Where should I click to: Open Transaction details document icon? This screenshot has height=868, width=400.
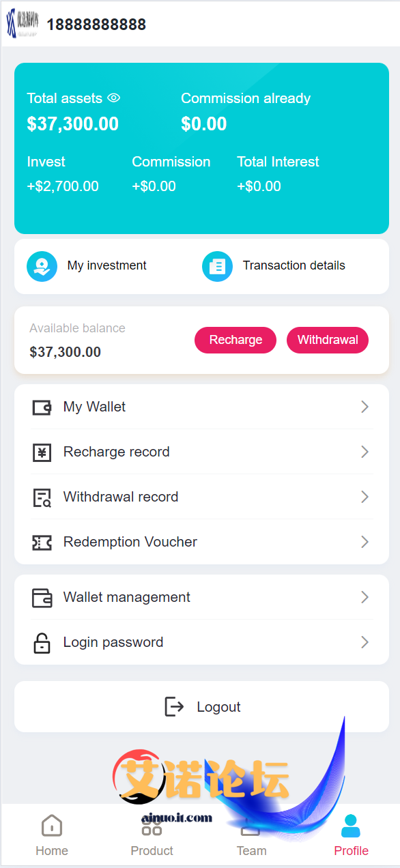click(218, 266)
